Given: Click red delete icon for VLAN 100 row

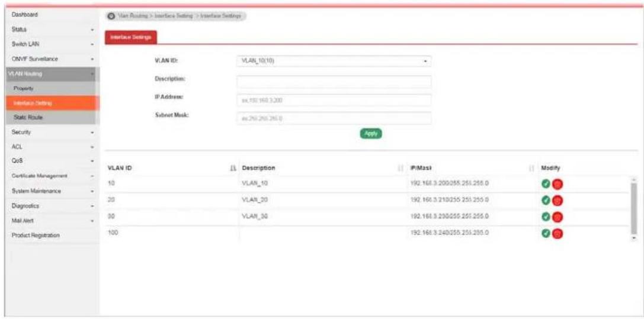Looking at the screenshot, I should coord(558,233).
